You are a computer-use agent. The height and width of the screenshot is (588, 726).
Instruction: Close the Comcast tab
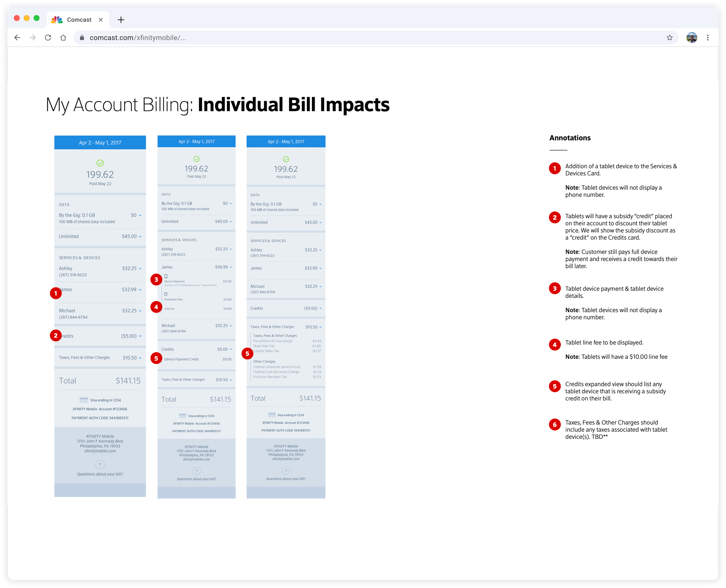101,20
